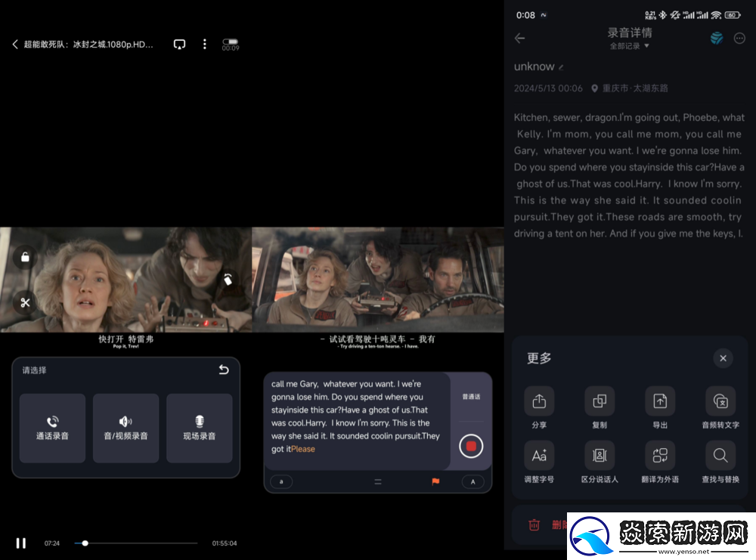The image size is (756, 560).
Task: Click the scissors clip icon
Action: [x=25, y=302]
